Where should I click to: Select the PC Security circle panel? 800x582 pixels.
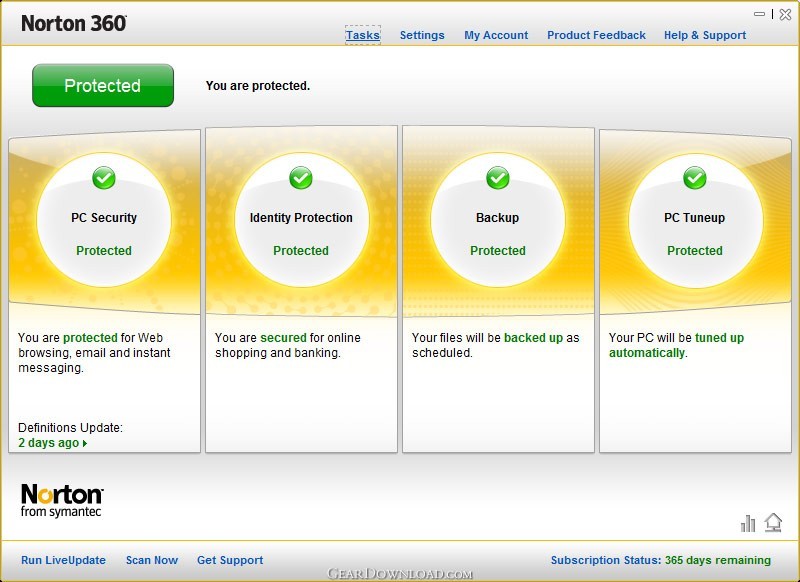[x=104, y=220]
